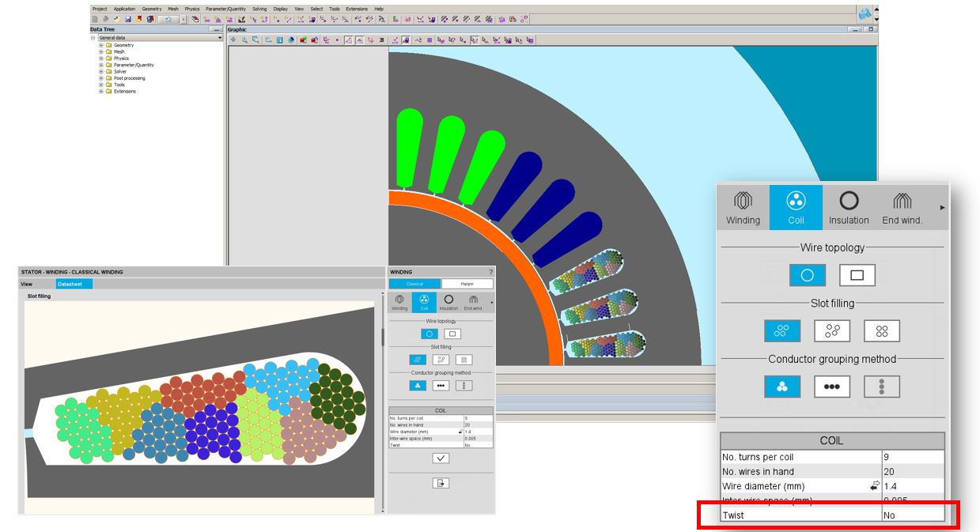Switch to the Datasheet tab

(74, 284)
